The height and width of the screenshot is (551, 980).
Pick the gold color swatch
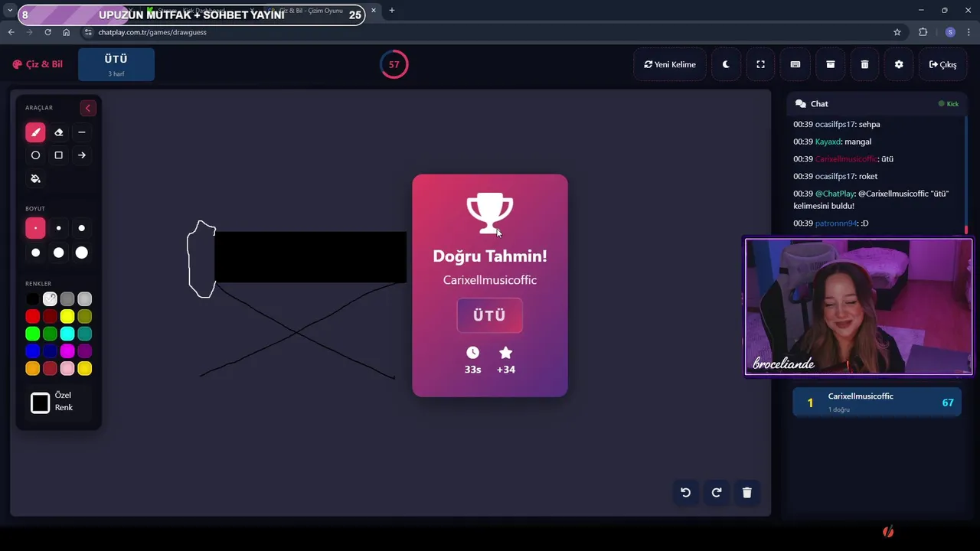(x=85, y=369)
